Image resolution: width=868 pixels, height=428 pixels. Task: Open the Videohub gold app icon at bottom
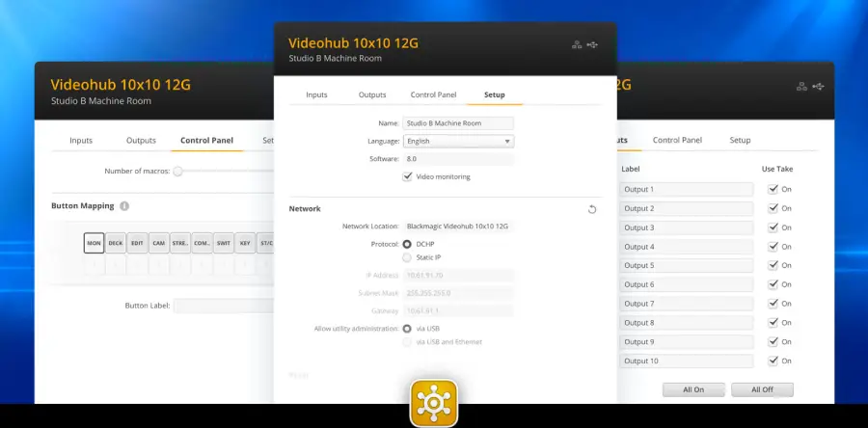(x=433, y=403)
